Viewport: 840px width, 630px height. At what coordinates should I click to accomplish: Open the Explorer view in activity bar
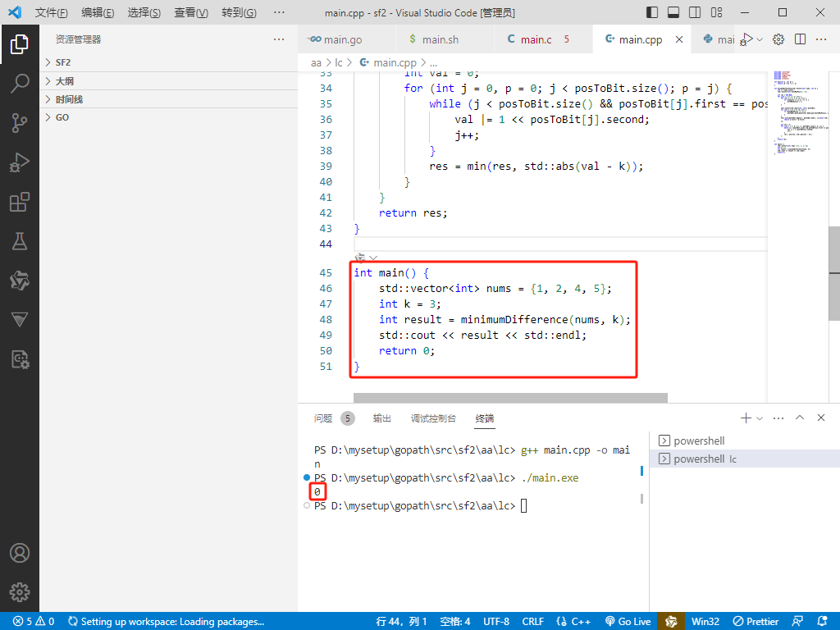[20, 44]
